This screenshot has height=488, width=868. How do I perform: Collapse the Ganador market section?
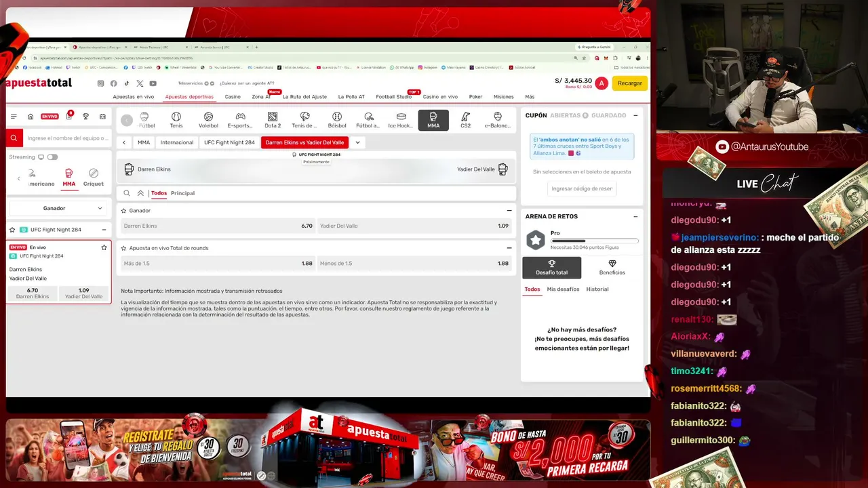point(509,211)
